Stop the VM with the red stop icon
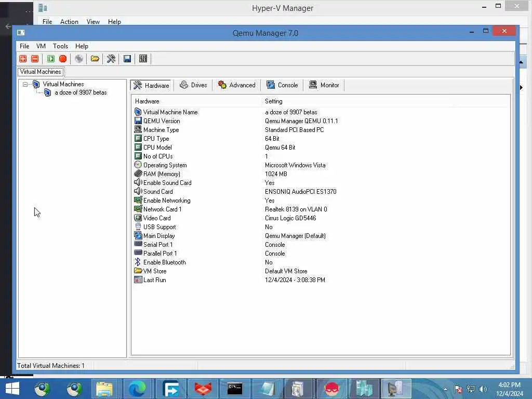The width and height of the screenshot is (532, 399). pyautogui.click(x=63, y=59)
